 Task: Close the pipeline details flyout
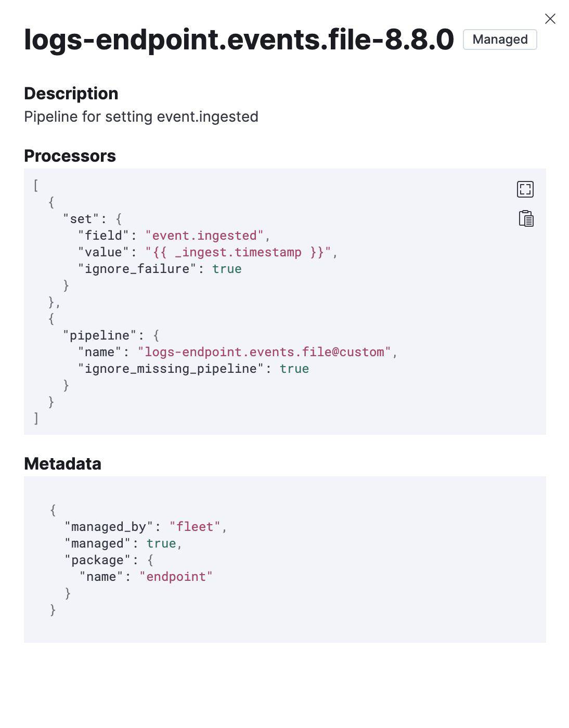[x=550, y=19]
